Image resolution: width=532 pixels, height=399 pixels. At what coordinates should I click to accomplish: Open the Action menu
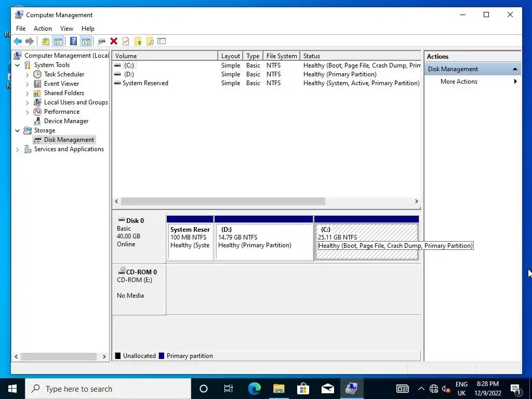pyautogui.click(x=43, y=29)
